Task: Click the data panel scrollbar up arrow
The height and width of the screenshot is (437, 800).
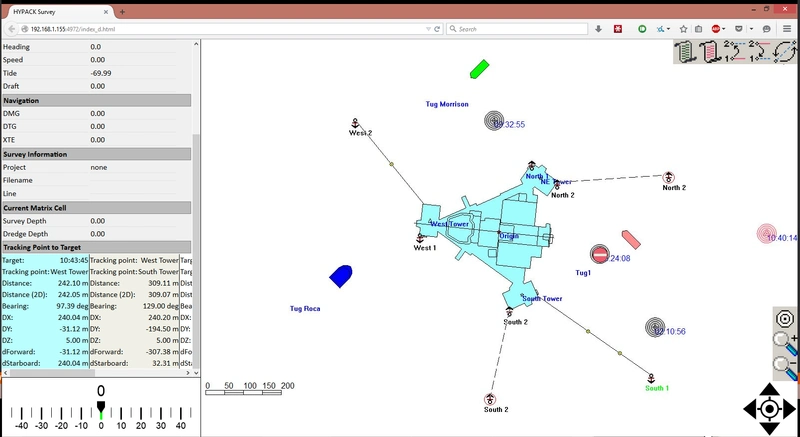Action: point(196,44)
